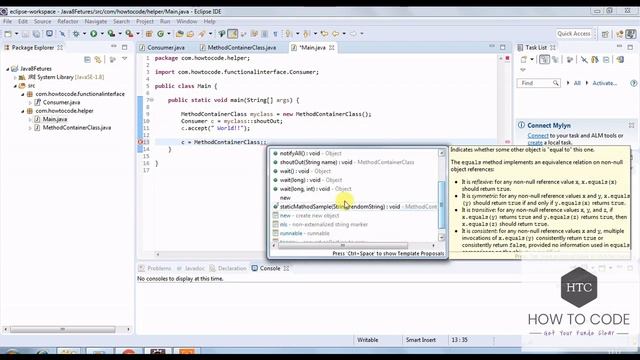Toggle the highlighted Block Selection mode button
Image resolution: width=640 pixels, height=360 pixels.
coord(233,34)
